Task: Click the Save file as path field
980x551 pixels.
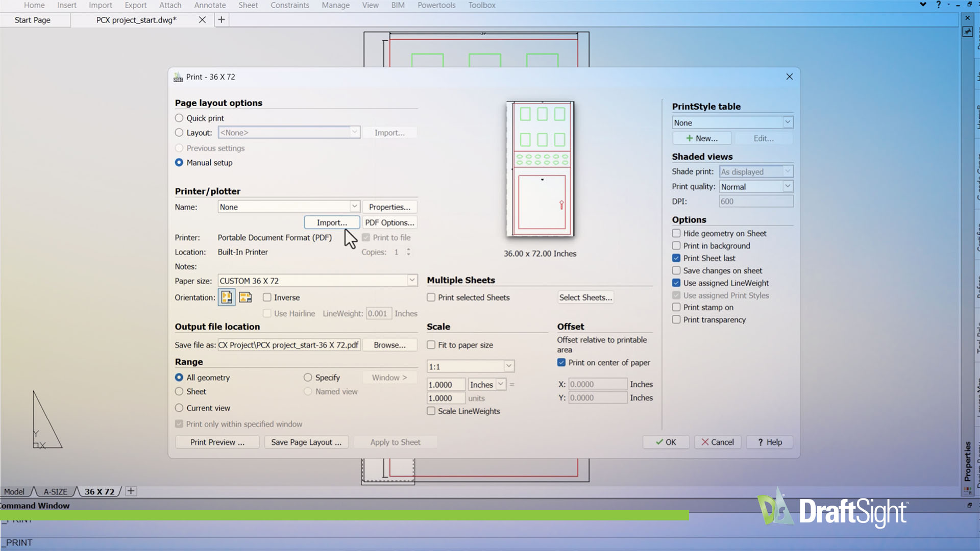Action: point(289,345)
